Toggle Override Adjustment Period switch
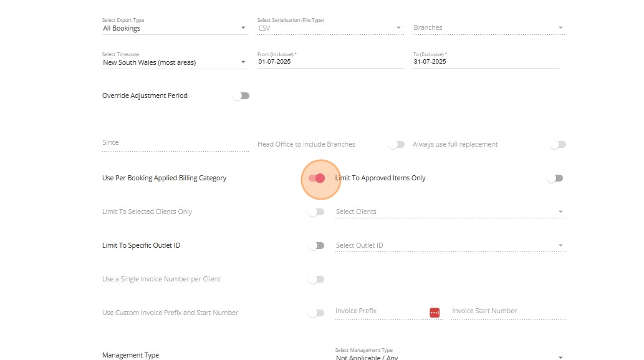Image resolution: width=644 pixels, height=360 pixels. [x=241, y=95]
